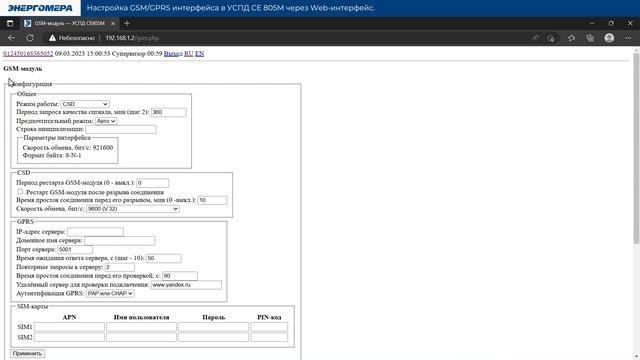Click the Выход logout link
The height and width of the screenshot is (360, 640).
click(x=173, y=53)
